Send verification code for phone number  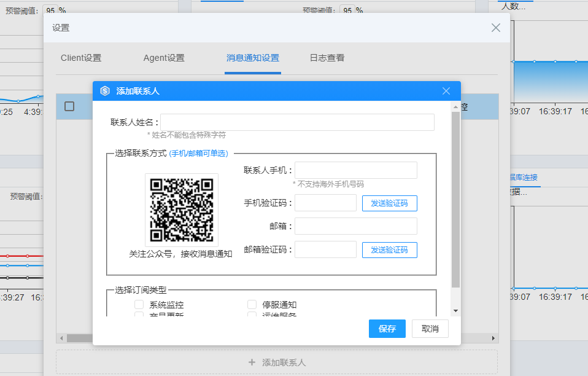coord(389,203)
